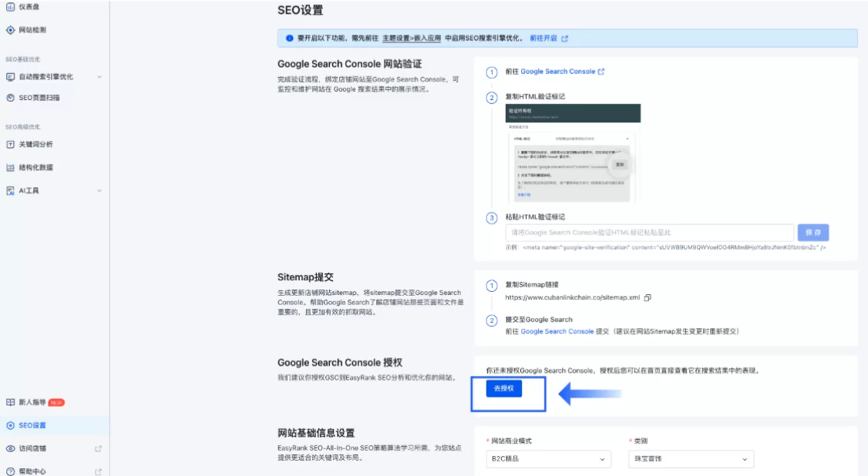Click the Google Search Console 网站验证 heading
Image resolution: width=868 pixels, height=476 pixels.
click(350, 64)
